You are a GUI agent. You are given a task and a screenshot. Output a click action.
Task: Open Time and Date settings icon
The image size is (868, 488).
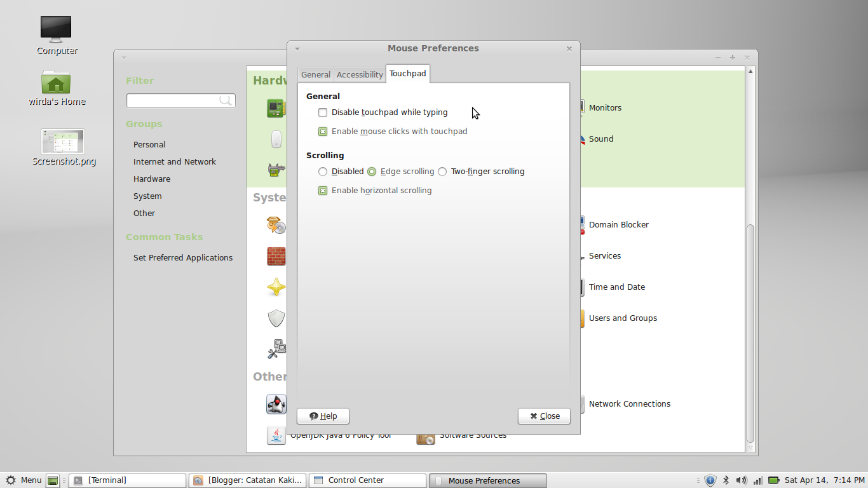coord(616,287)
